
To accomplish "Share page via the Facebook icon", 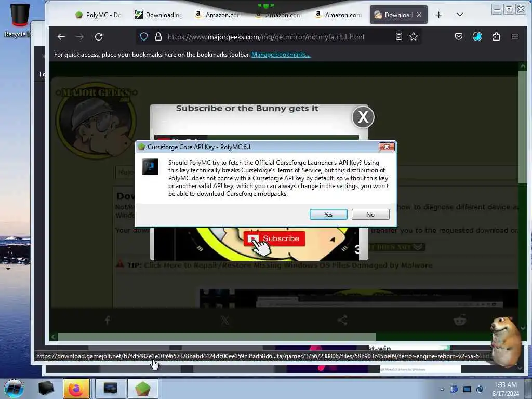I will click(x=107, y=320).
